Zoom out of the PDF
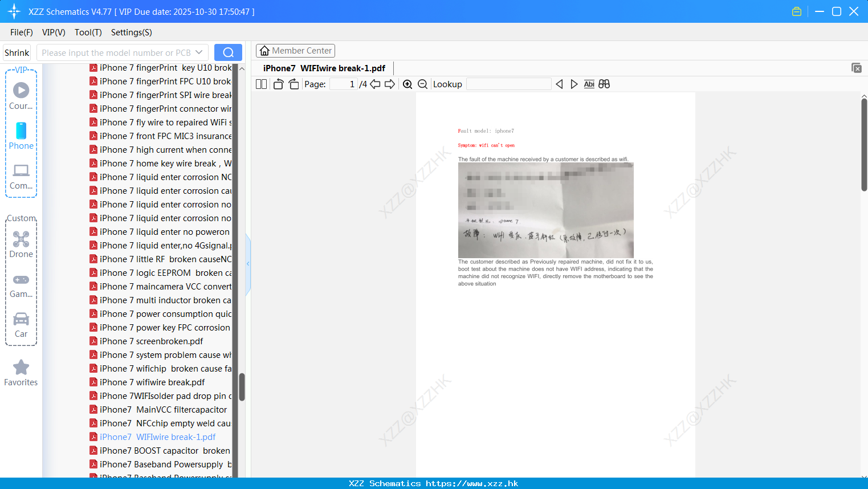The height and width of the screenshot is (489, 868). (423, 84)
